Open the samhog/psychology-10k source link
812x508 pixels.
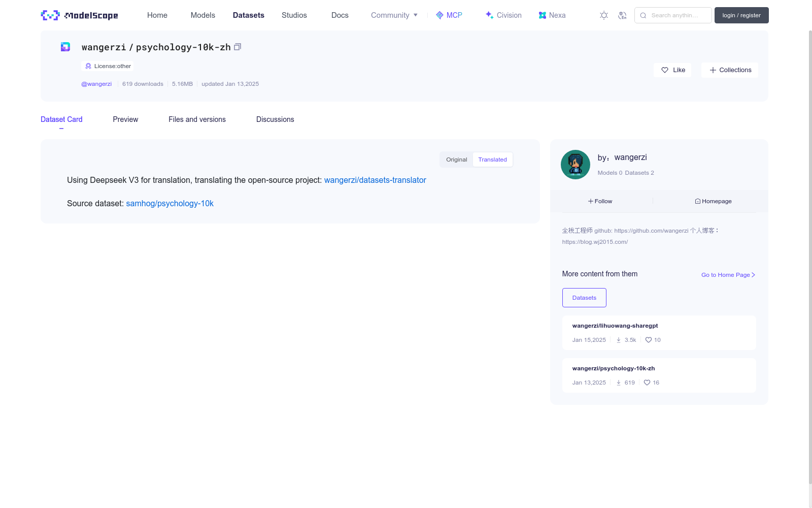(x=170, y=203)
